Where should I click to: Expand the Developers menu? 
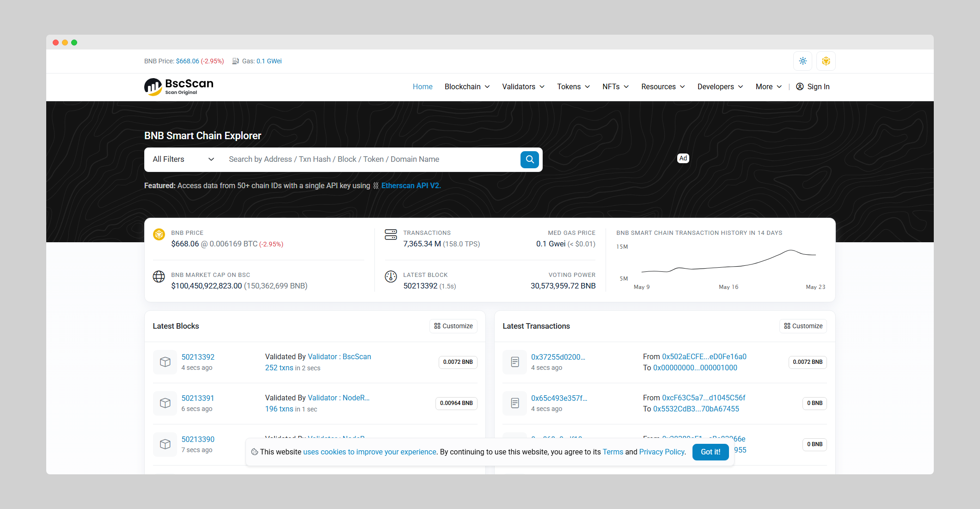pos(721,86)
